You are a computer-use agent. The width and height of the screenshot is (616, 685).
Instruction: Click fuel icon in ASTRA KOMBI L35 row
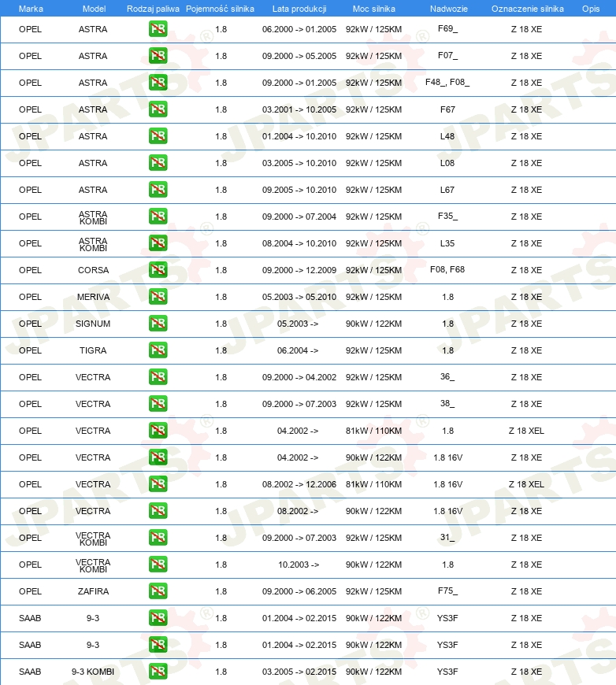pos(158,243)
